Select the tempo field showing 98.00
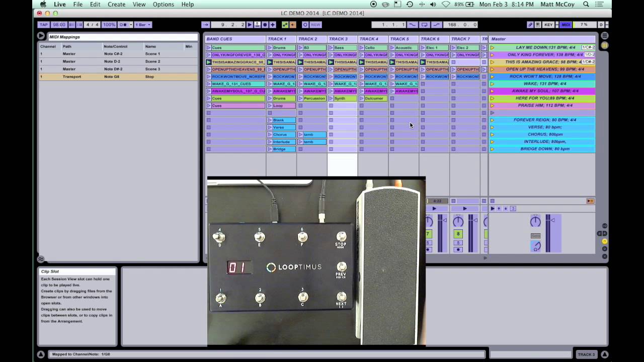Screen dimensions: 644x362 pyautogui.click(x=59, y=25)
